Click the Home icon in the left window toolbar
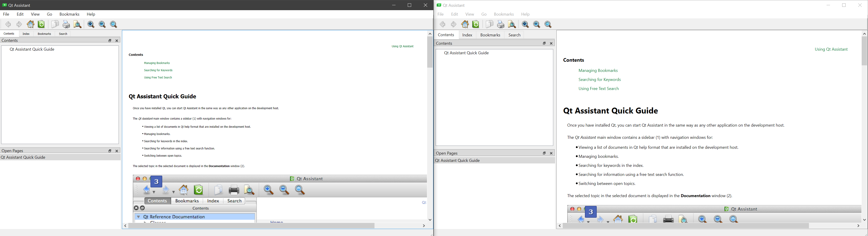Viewport: 868px width, 236px height. (30, 24)
